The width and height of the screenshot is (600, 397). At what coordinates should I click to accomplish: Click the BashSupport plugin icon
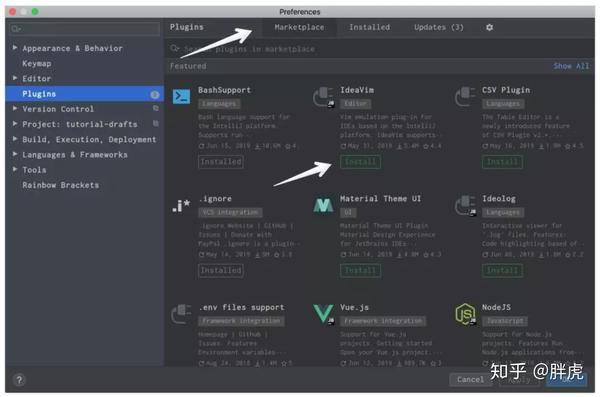tap(181, 97)
